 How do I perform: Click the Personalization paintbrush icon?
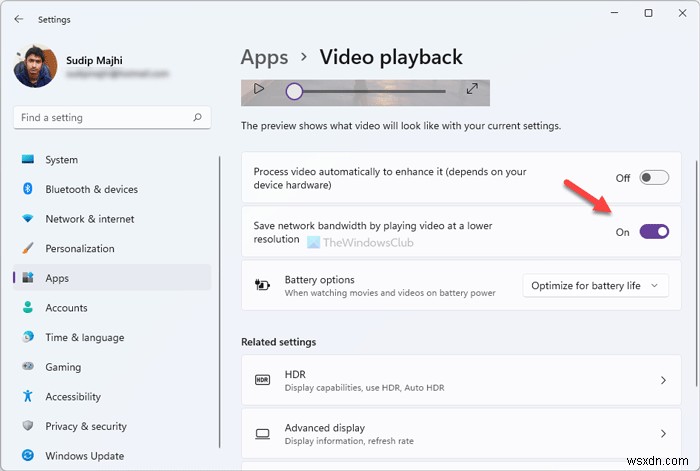pos(28,248)
